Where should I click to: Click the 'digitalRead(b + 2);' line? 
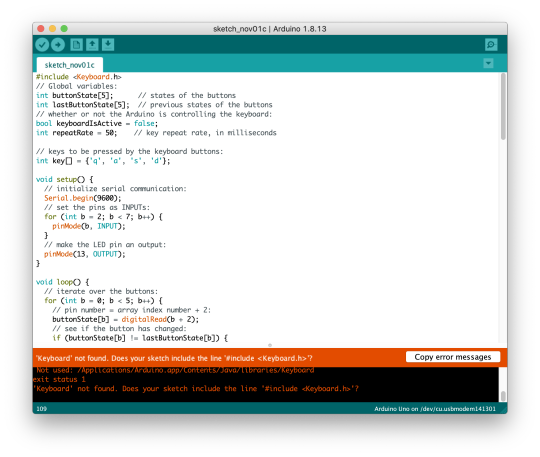[x=125, y=319]
